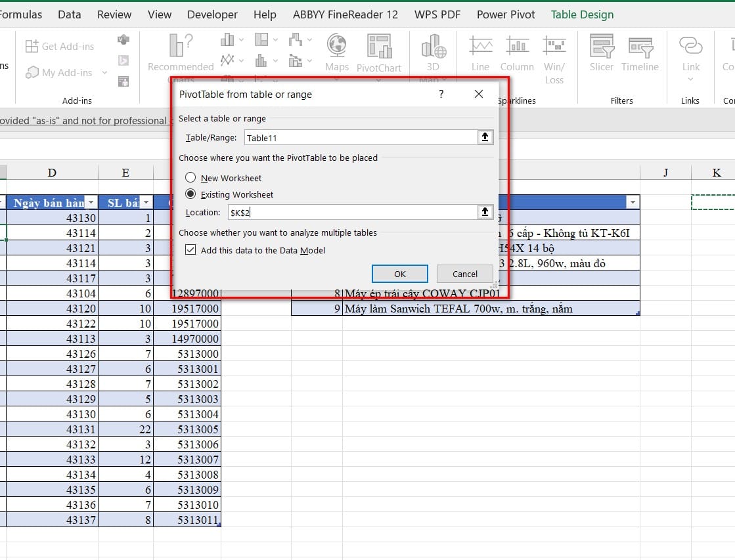Open the Formulas ribbon tab

pos(20,14)
